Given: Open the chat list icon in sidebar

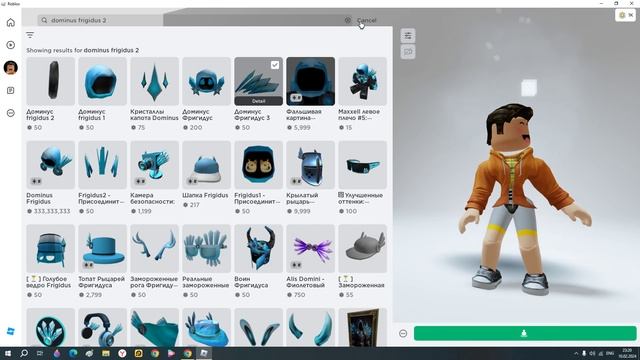Looking at the screenshot, I should 11,90.
